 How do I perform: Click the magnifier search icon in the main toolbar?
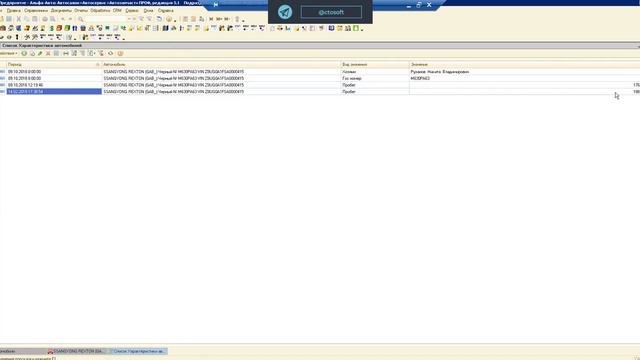click(x=80, y=19)
